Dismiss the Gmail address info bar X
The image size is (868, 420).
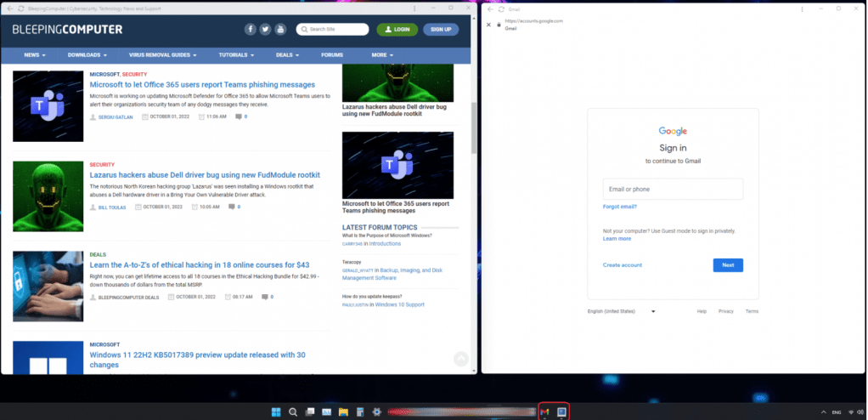(x=488, y=25)
